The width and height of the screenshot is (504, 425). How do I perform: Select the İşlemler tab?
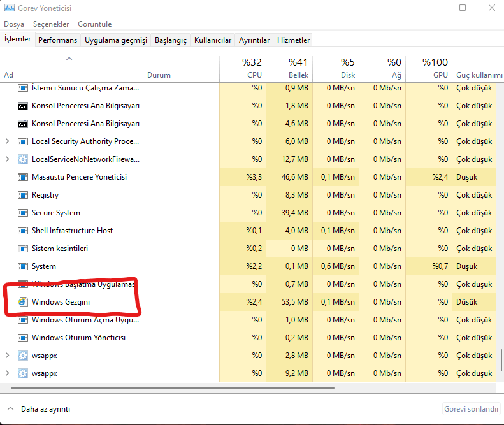[x=18, y=39]
